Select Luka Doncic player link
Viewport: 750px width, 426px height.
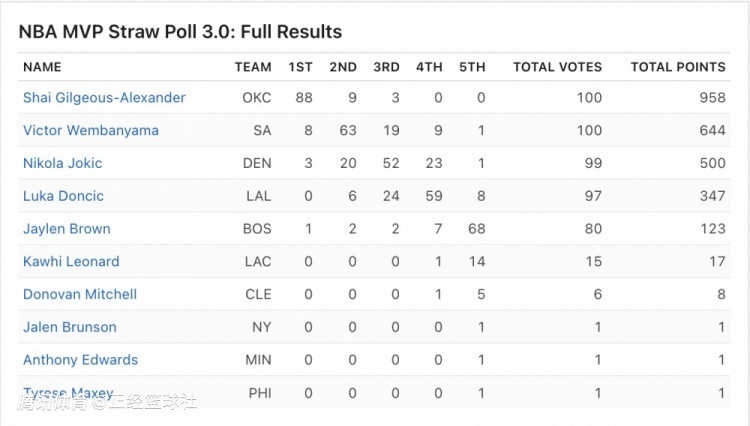click(x=64, y=196)
